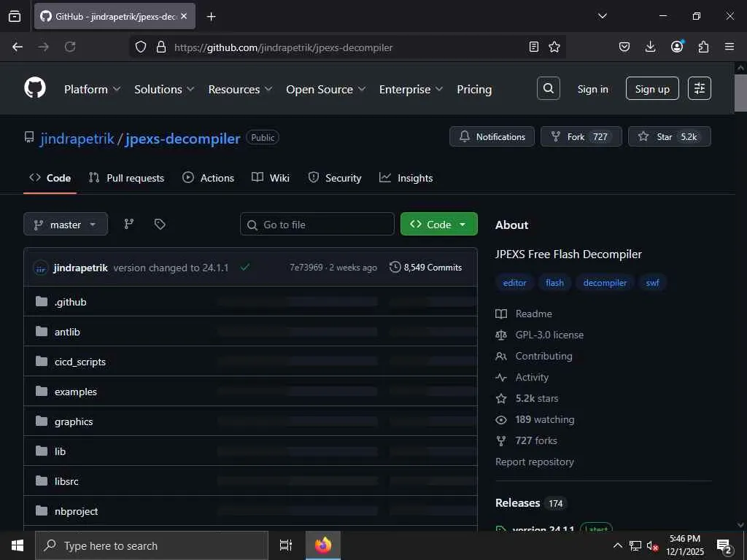Open Task View on the taskbar
Viewport: 747px width, 560px height.
(x=286, y=545)
